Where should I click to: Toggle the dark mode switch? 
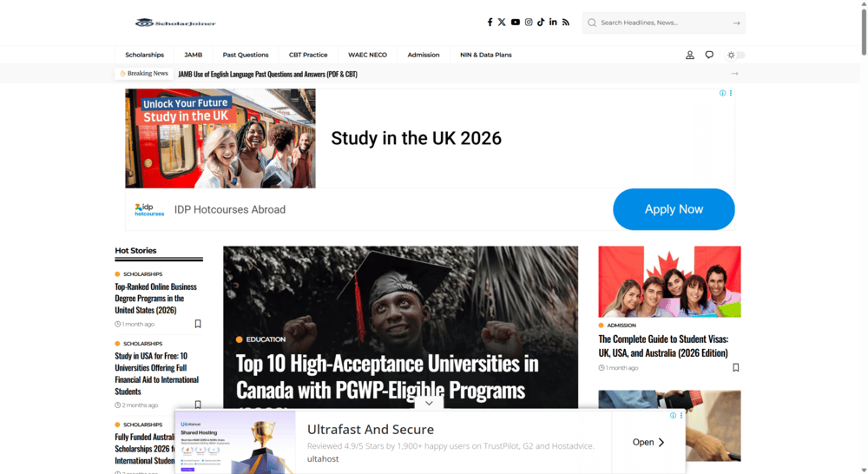coord(736,55)
